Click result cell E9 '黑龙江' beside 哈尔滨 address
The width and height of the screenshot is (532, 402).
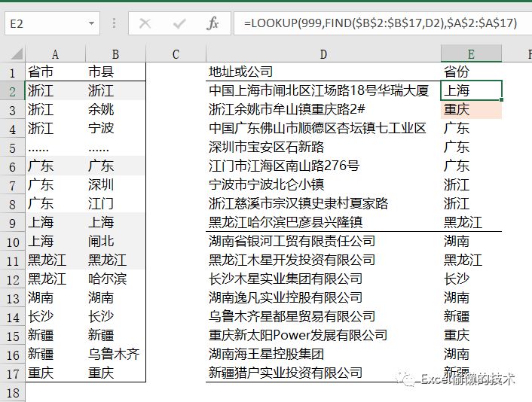point(471,223)
